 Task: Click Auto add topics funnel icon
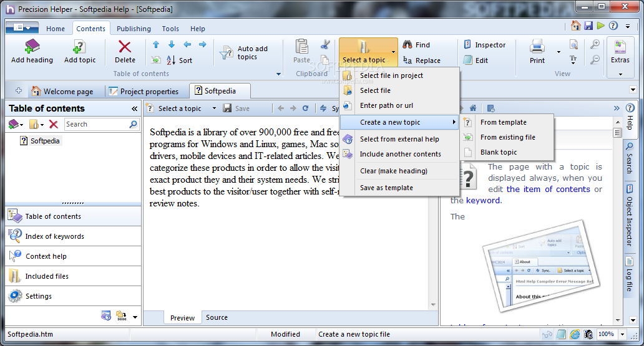226,53
